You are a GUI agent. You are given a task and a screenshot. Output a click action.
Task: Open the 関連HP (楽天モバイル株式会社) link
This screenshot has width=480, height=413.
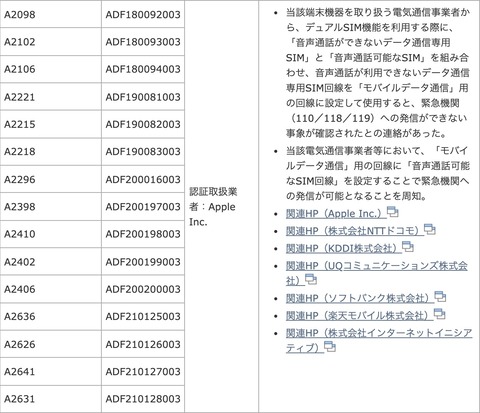click(359, 315)
